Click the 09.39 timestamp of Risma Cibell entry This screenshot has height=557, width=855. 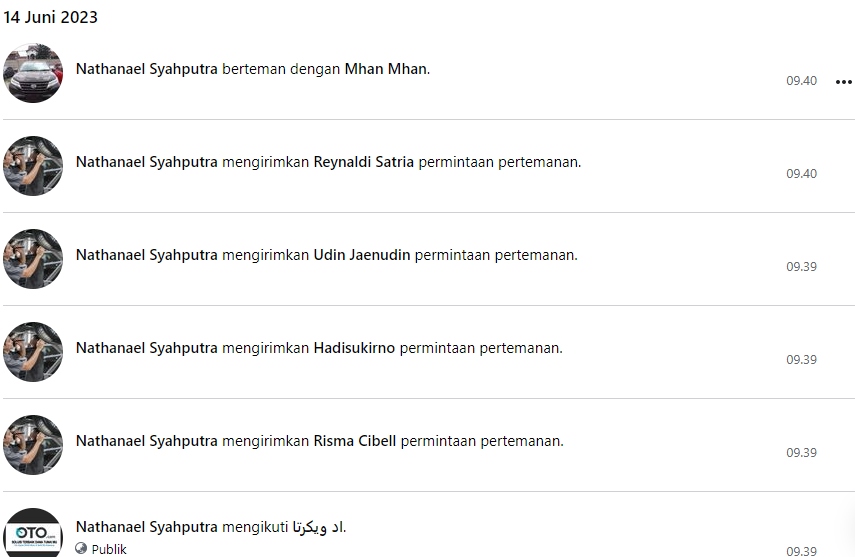pyautogui.click(x=801, y=453)
